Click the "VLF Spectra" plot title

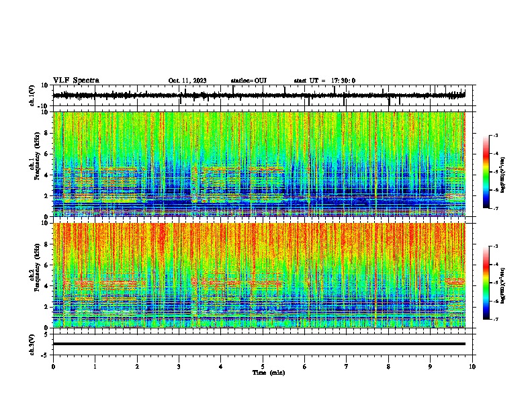tap(76, 81)
